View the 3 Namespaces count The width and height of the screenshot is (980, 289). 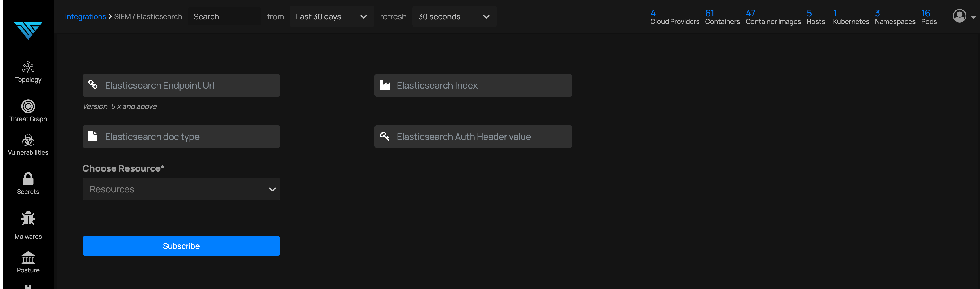click(895, 17)
